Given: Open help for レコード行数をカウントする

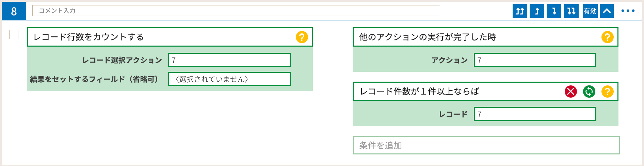Looking at the screenshot, I should pyautogui.click(x=302, y=37).
